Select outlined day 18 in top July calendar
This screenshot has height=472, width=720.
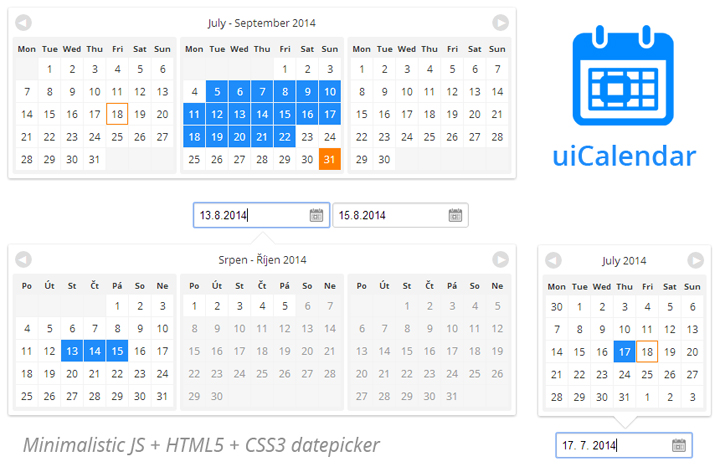pos(117,114)
